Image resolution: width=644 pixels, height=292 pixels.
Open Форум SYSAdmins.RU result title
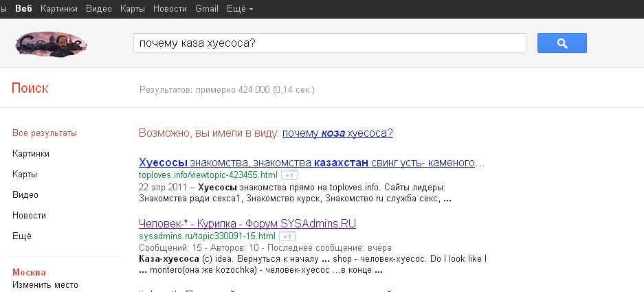247,223
